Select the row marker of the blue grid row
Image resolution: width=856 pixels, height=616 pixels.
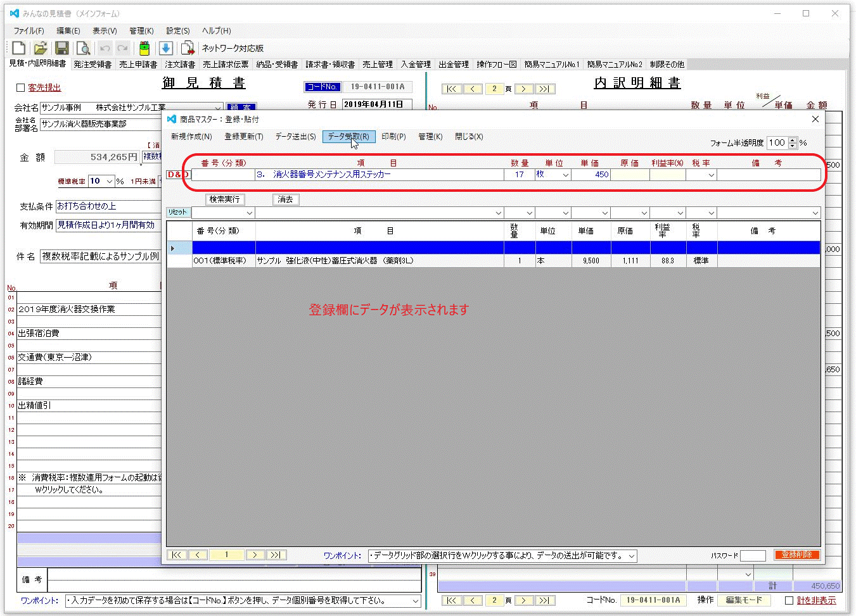click(179, 248)
